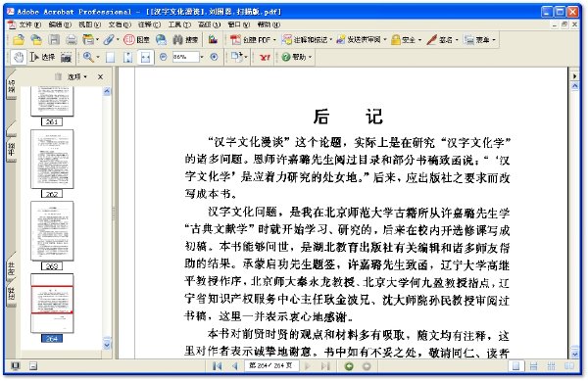Click the full screen monitor icon bottom-left

16,366
